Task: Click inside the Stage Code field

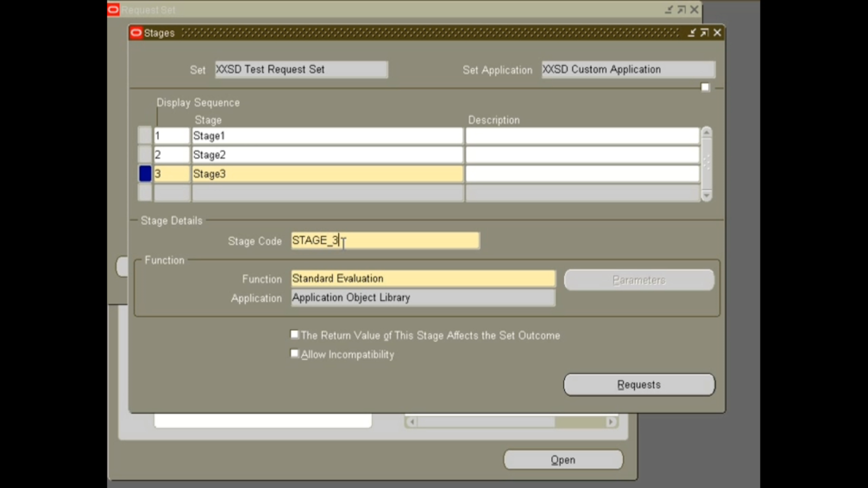Action: coord(385,240)
